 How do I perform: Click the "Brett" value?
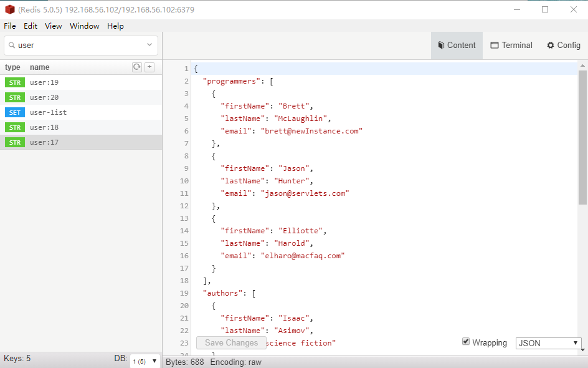(293, 106)
